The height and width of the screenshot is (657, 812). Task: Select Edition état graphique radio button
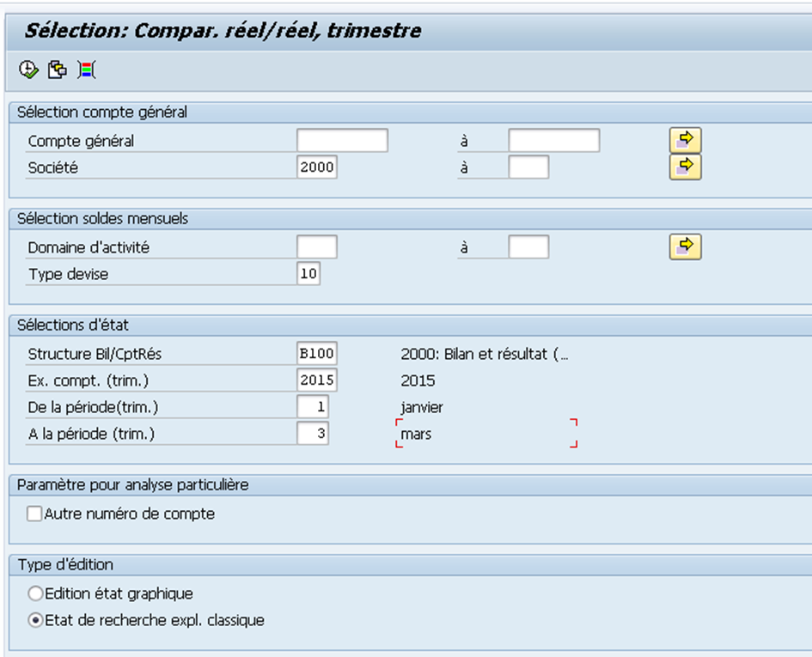[x=35, y=593]
